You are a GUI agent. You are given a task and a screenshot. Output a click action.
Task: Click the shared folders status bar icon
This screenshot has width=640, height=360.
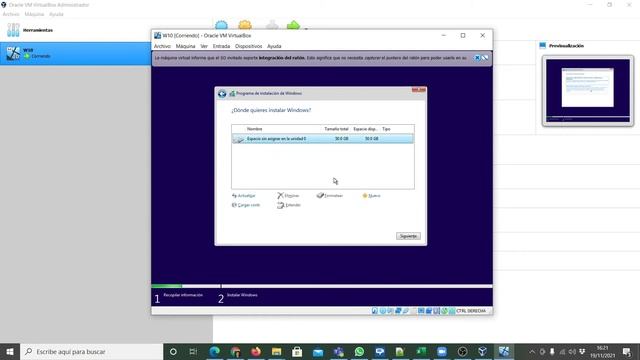(x=413, y=311)
